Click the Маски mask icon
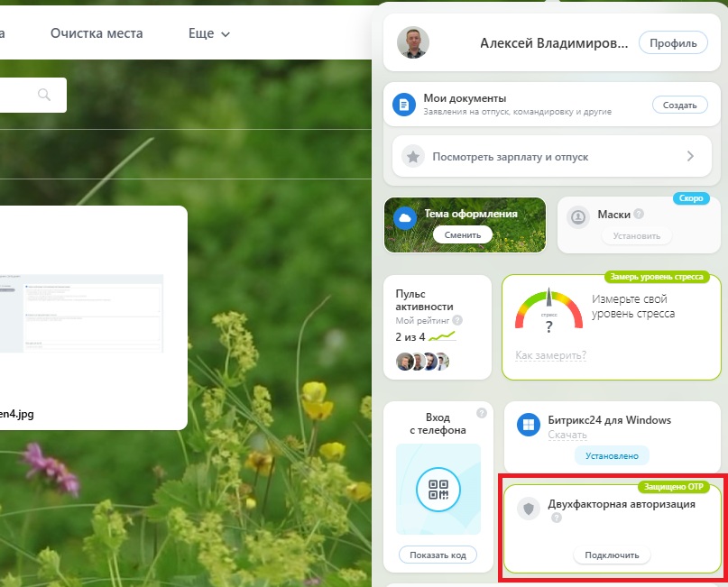Image resolution: width=728 pixels, height=587 pixels. pos(578,217)
